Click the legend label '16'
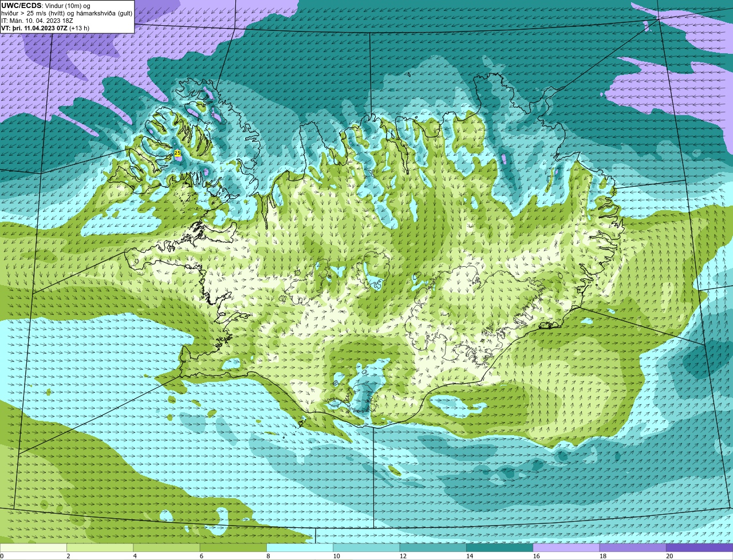The image size is (733, 560). click(536, 556)
